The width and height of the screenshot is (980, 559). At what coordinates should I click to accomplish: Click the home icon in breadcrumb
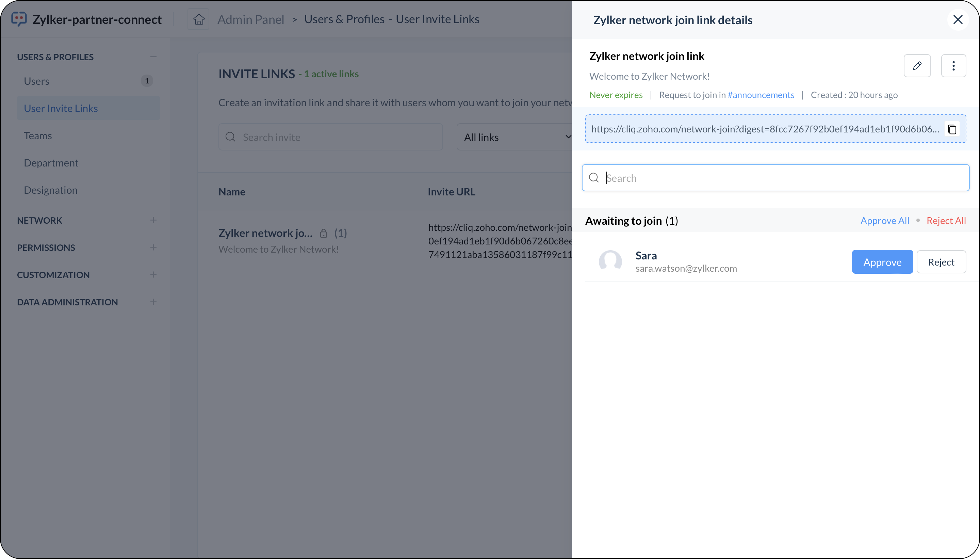point(198,19)
